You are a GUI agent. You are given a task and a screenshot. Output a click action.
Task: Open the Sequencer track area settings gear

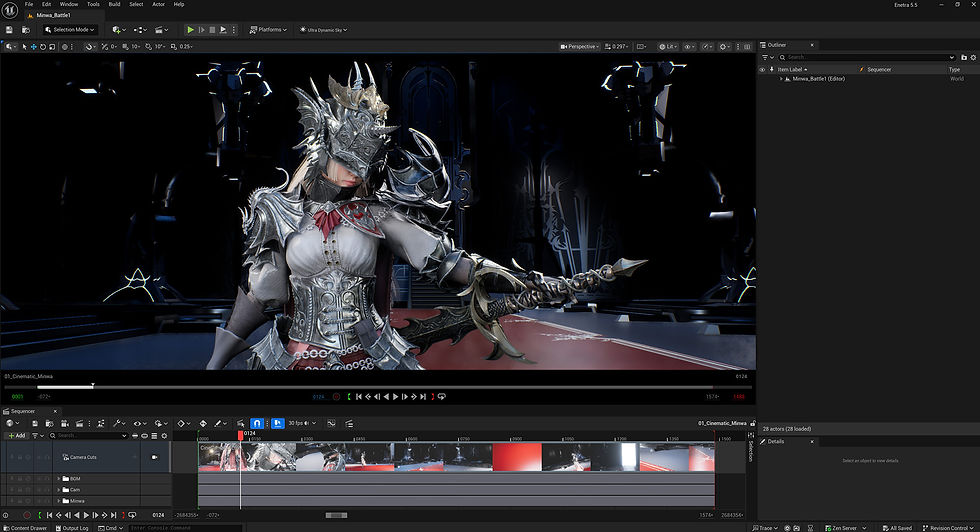tap(164, 436)
